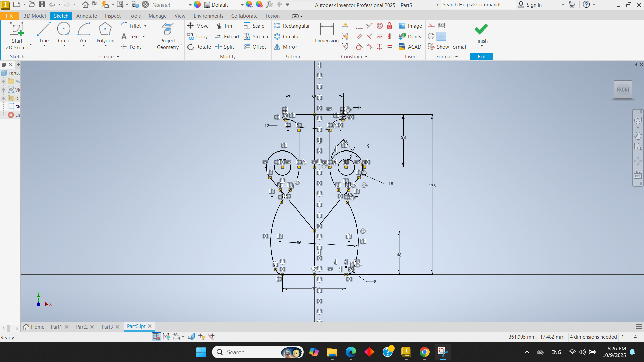The image size is (644, 362).
Task: Click the FRONT face of ViewCube
Action: (x=623, y=90)
